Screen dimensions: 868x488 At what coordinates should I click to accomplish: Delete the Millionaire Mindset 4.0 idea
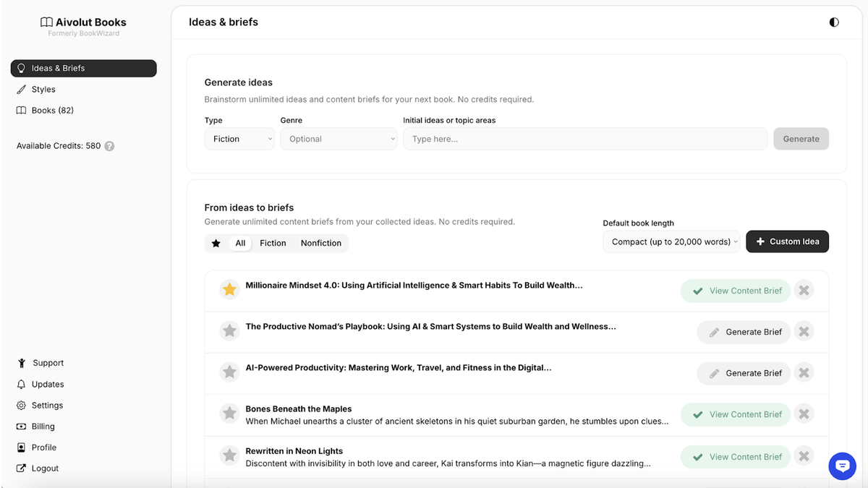click(804, 291)
